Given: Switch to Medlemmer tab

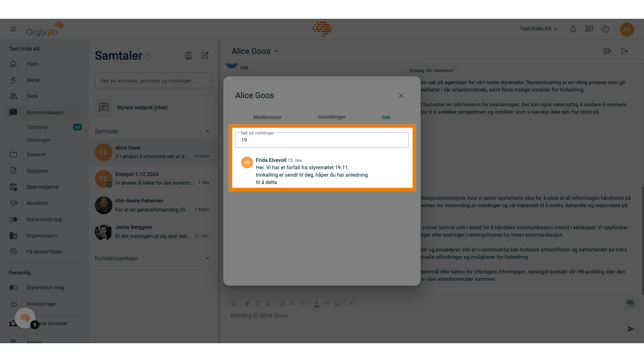Looking at the screenshot, I should 267,117.
